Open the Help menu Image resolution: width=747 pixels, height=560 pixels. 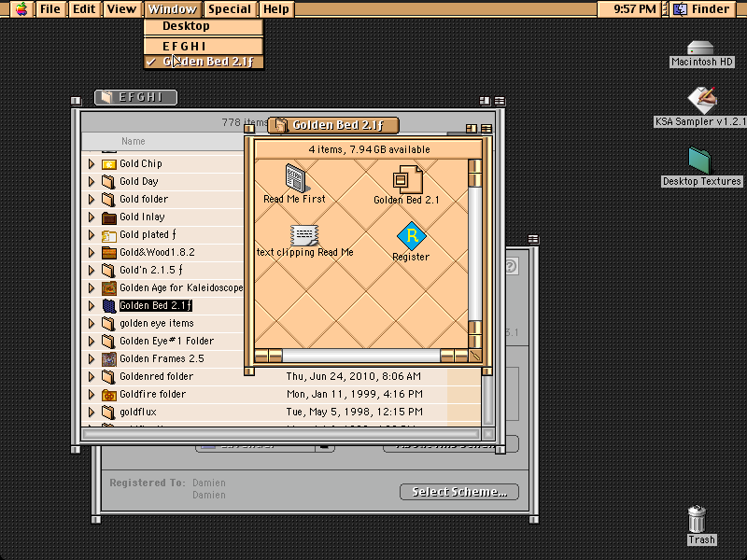276,9
